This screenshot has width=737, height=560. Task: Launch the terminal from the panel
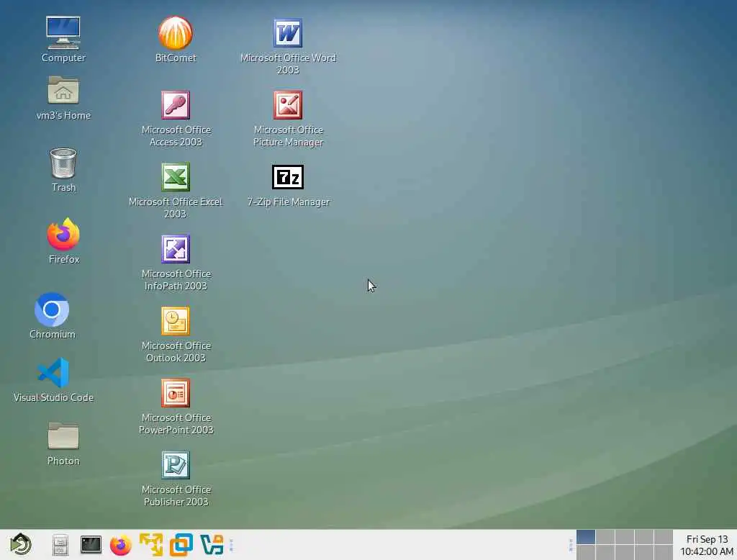(91, 544)
